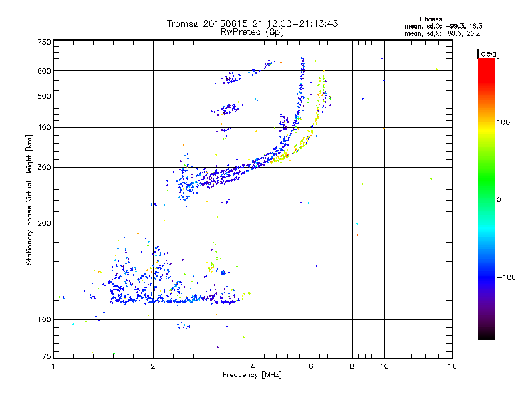The image size is (532, 399).
Task: Click the '-100' colorbar tick label
Action: (x=506, y=277)
